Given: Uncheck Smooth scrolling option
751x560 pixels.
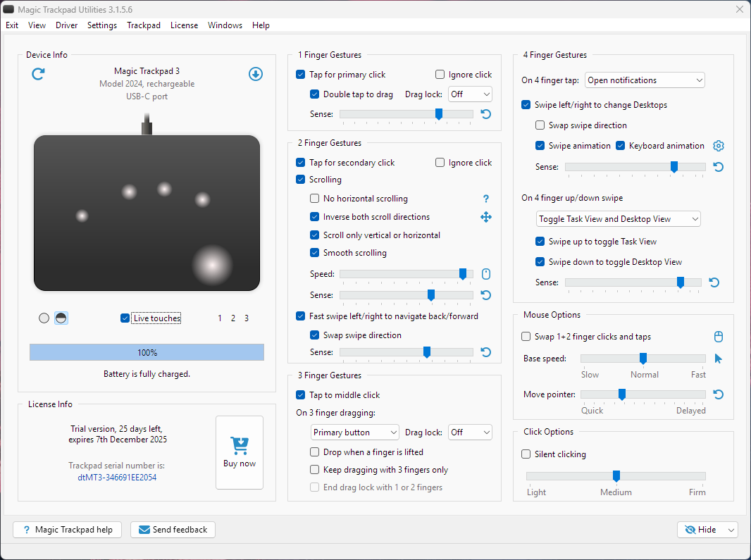Looking at the screenshot, I should 315,253.
